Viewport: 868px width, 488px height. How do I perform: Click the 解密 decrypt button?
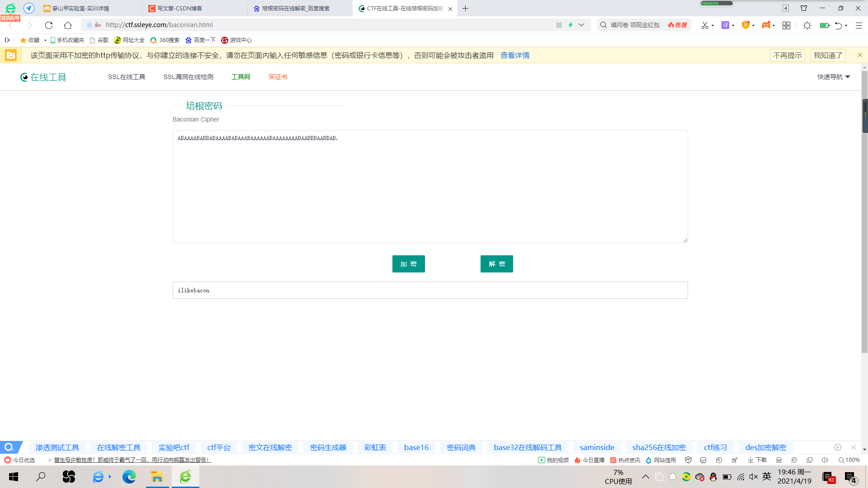[x=496, y=264]
